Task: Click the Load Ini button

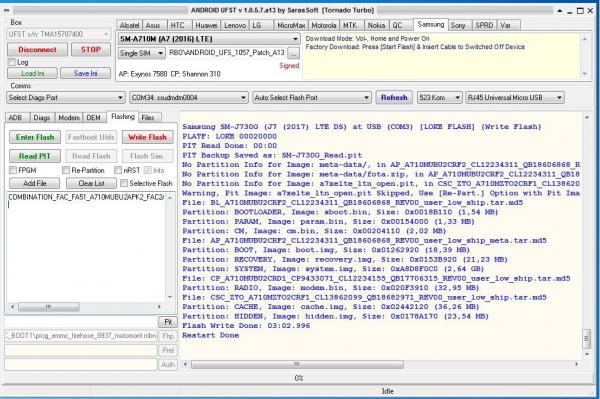Action: pos(33,73)
